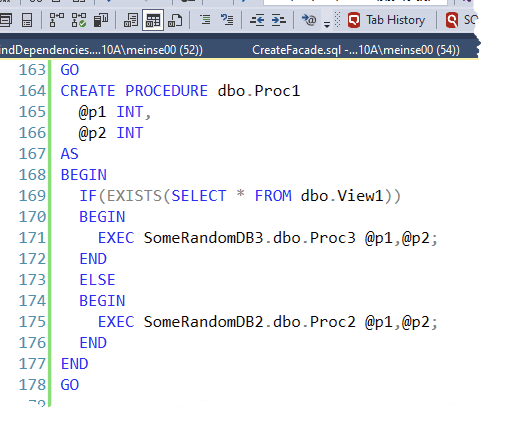505x432 pixels.
Task: Select Results to File icon
Action: click(175, 20)
